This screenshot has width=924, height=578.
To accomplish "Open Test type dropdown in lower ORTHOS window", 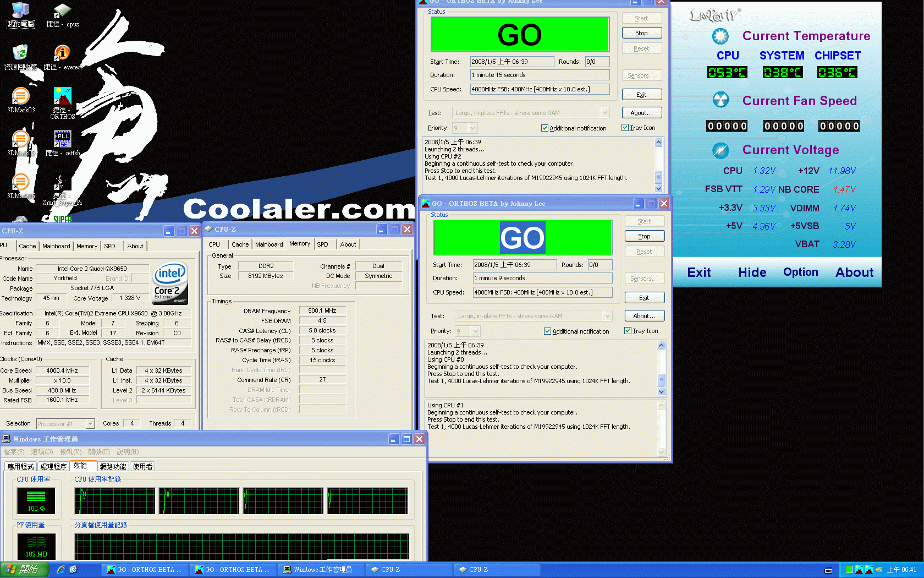I will tap(607, 316).
